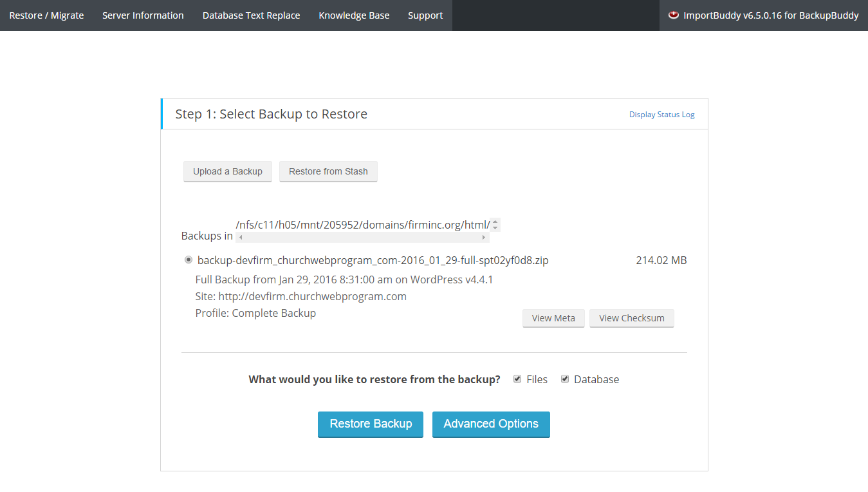Viewport: 868px width, 492px height.
Task: Open the Knowledge Base menu item
Action: tap(354, 15)
